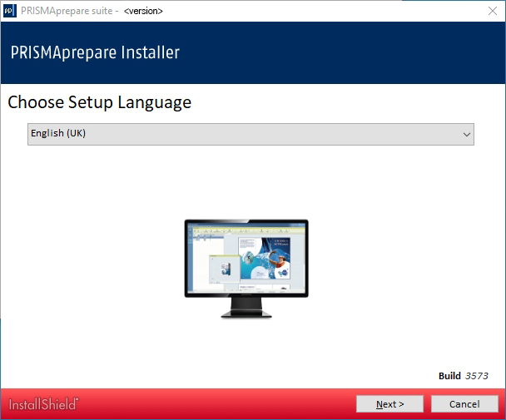Screen dimensions: 506x420
Task: Click the Choose Setup Language heading
Action: pyautogui.click(x=99, y=102)
